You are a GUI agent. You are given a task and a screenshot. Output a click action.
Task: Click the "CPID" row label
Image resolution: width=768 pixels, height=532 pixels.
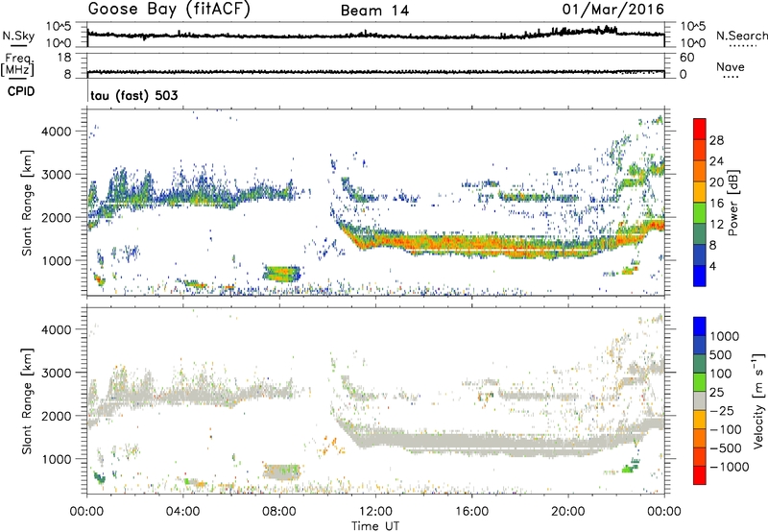(21, 91)
